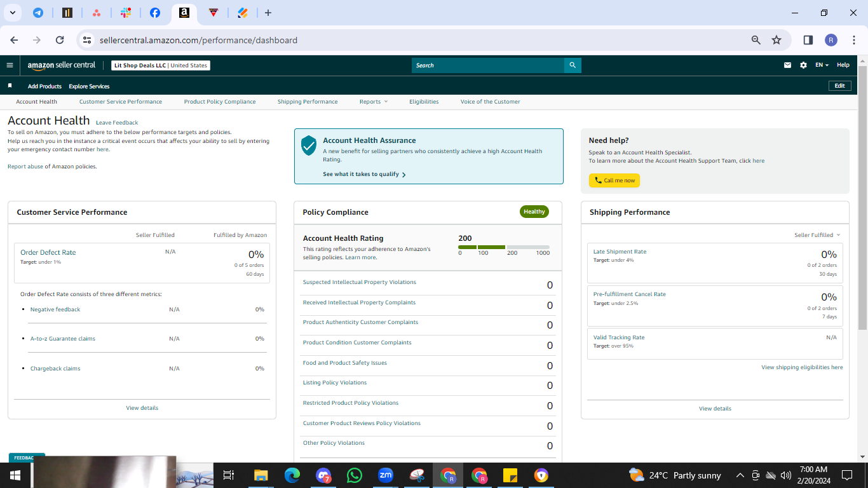This screenshot has width=868, height=488.
Task: Switch to the Facebook browser tab
Action: tap(155, 13)
